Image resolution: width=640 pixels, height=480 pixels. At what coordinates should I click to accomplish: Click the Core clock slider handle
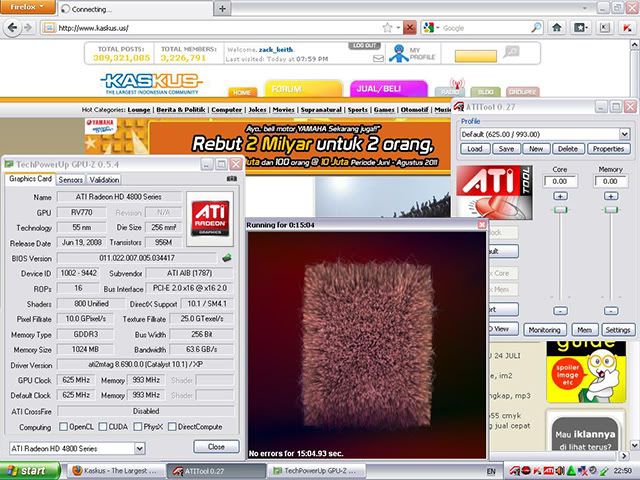click(x=560, y=210)
